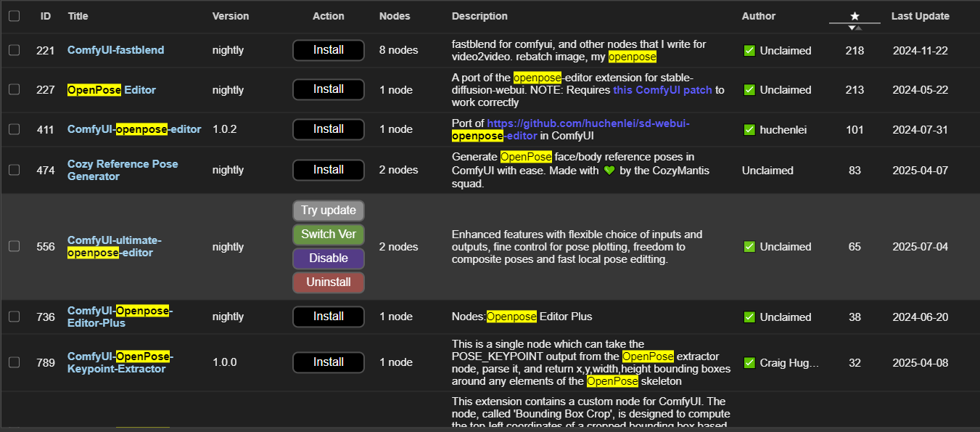Sort by the Version column header
This screenshot has width=980, height=432.
click(x=231, y=16)
